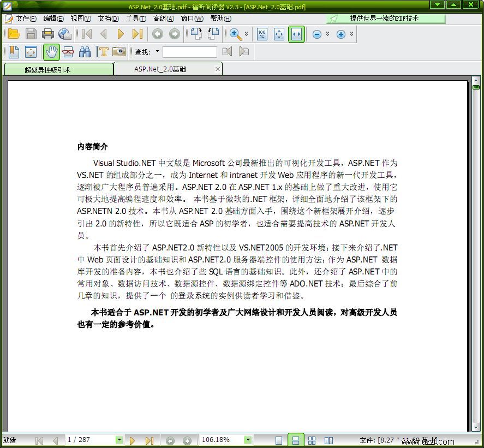Viewport: 484px width, 448px height.
Task: Switch to facing pages layout
Action: click(x=328, y=440)
